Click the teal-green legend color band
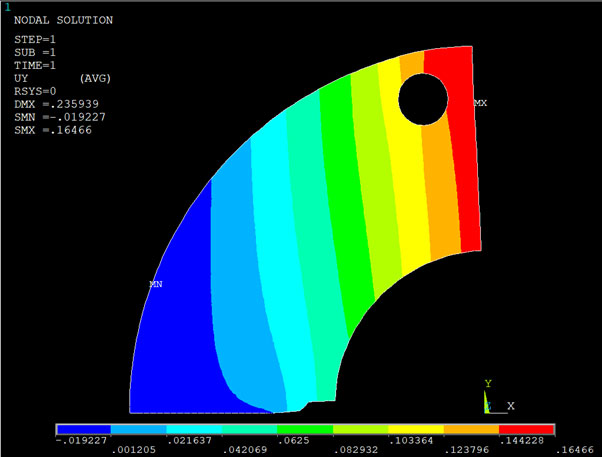Image resolution: width=602 pixels, height=457 pixels. (250, 429)
